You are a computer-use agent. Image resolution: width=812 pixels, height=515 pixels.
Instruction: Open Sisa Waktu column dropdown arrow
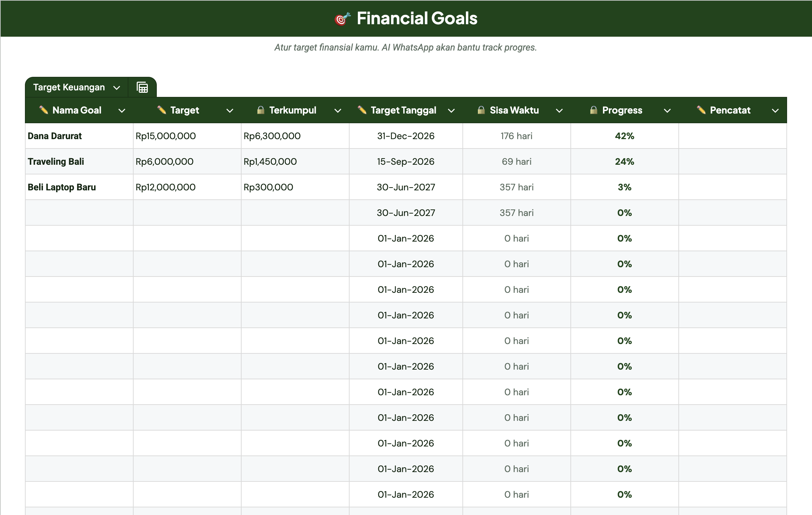tap(559, 111)
